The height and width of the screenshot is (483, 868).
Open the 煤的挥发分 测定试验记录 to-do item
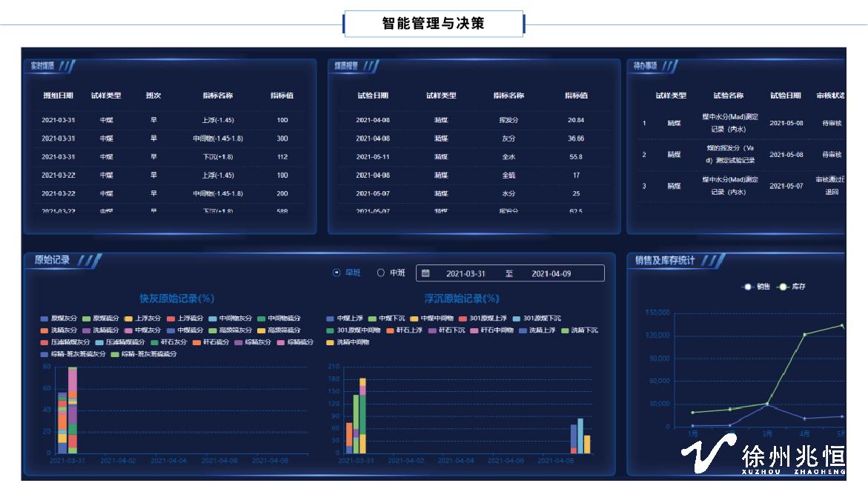click(730, 154)
